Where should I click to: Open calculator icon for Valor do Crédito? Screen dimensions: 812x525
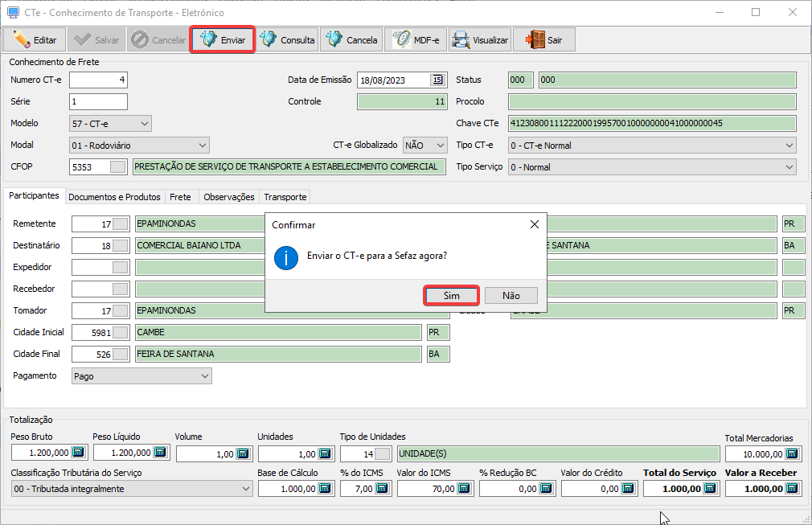pyautogui.click(x=628, y=489)
